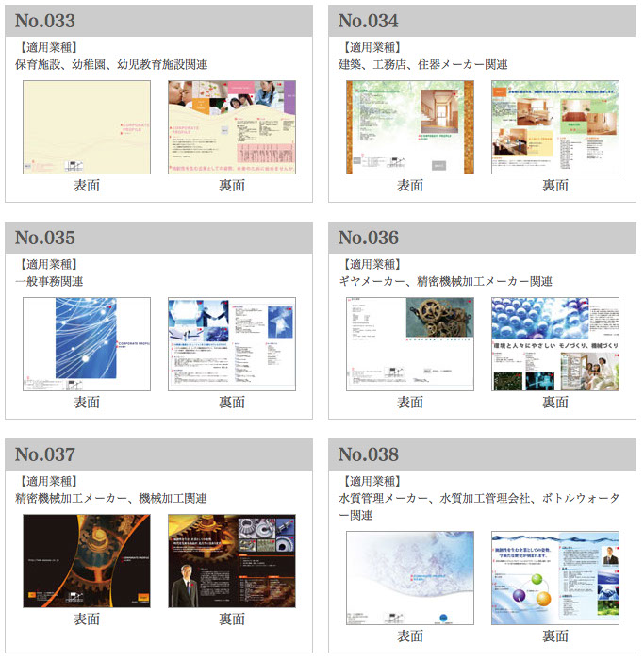Click 裏面 label under No.033
644x661 pixels.
point(232,186)
